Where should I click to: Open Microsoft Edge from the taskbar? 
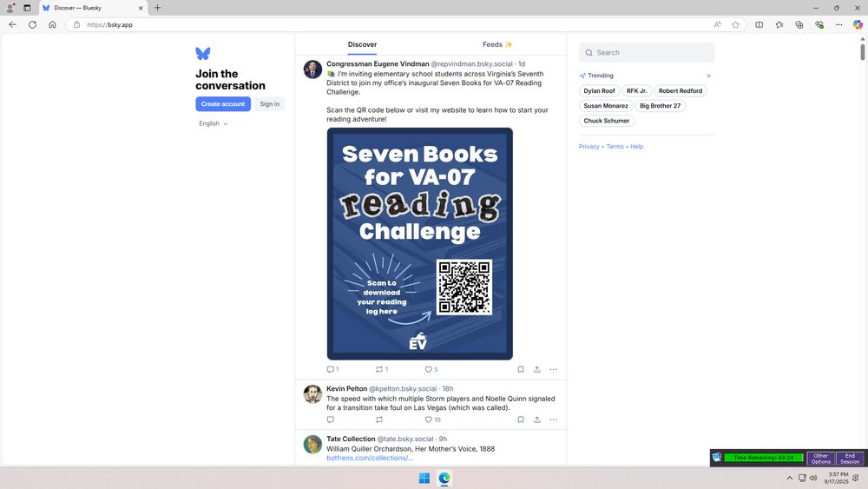coord(444,478)
